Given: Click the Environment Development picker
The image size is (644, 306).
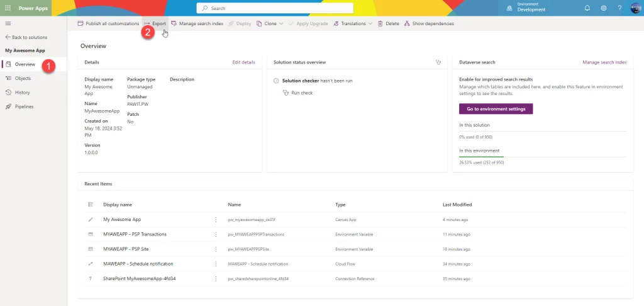Looking at the screenshot, I should coord(526,7).
